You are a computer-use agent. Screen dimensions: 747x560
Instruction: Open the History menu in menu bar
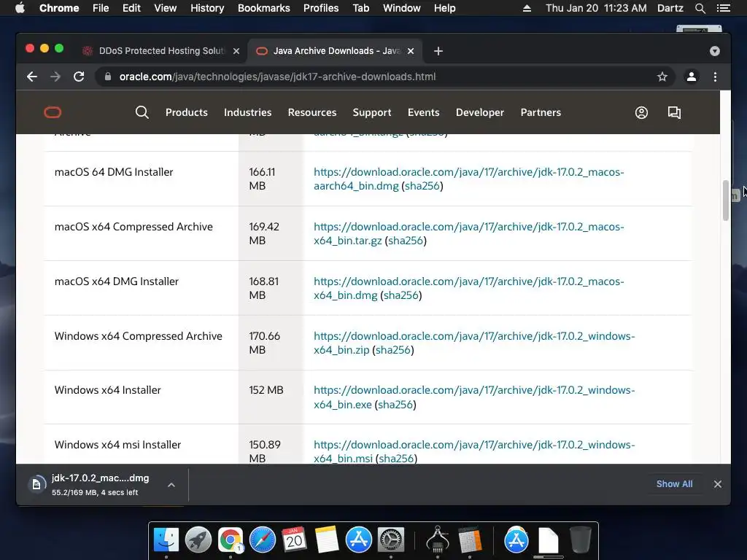[207, 8]
